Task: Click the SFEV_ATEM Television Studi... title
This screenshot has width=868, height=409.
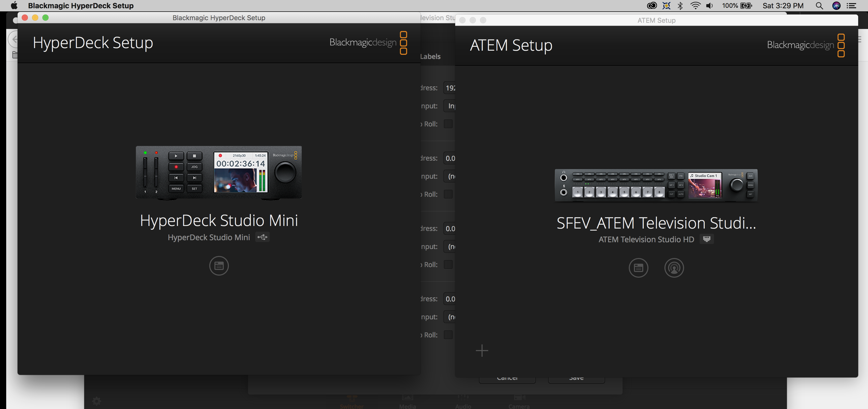Action: click(x=656, y=223)
